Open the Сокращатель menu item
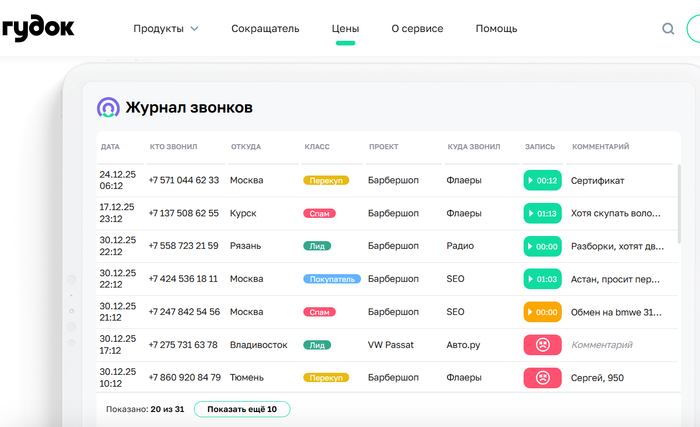 point(265,29)
